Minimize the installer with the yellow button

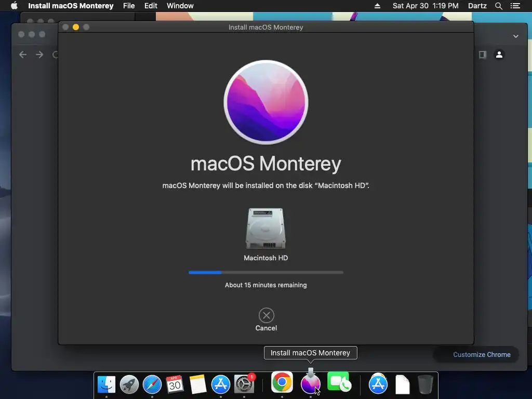point(76,27)
